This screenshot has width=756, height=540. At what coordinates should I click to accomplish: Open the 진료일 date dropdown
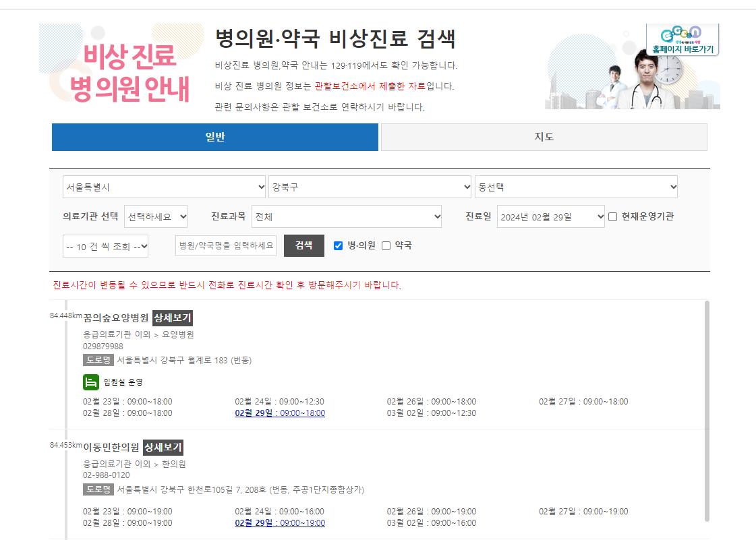[550, 216]
